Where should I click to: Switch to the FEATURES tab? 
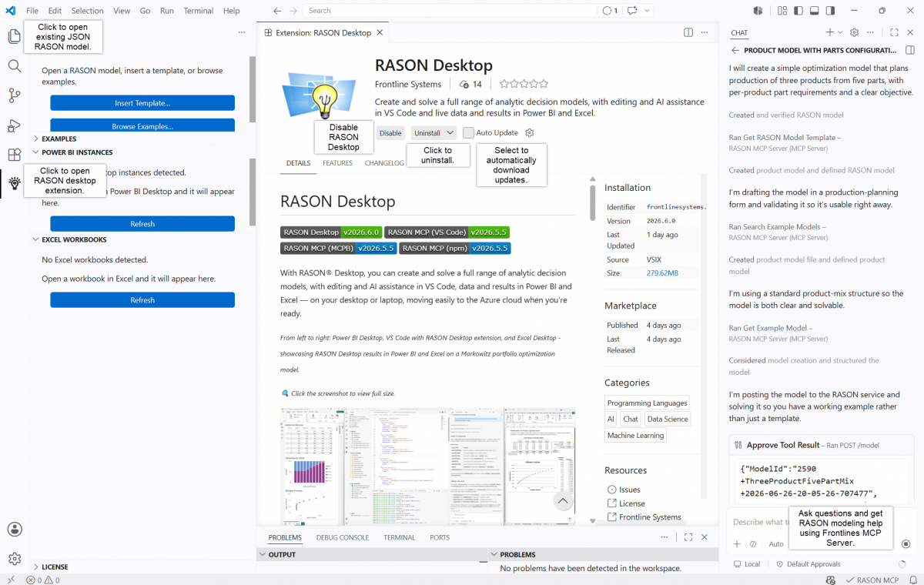(x=337, y=163)
